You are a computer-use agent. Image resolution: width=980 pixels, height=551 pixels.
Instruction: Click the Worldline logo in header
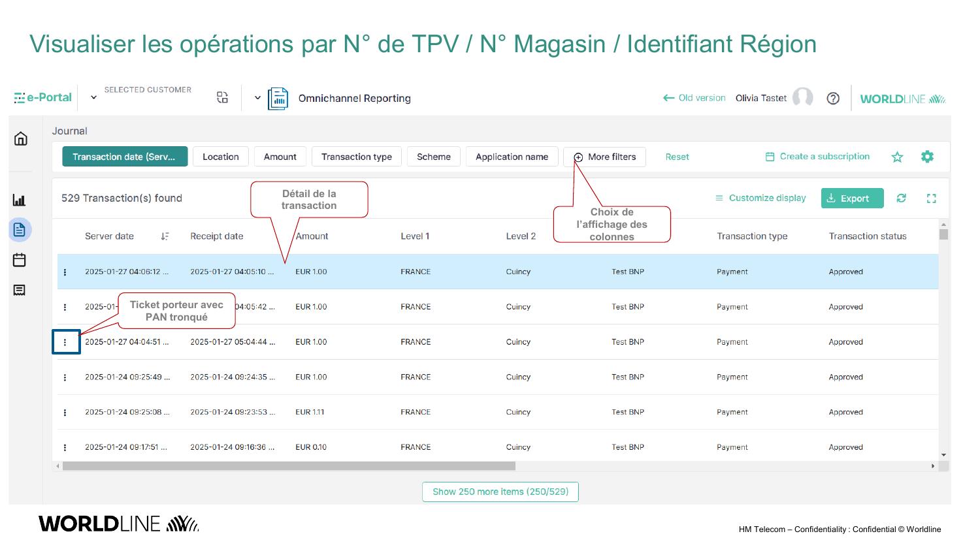[x=903, y=99]
